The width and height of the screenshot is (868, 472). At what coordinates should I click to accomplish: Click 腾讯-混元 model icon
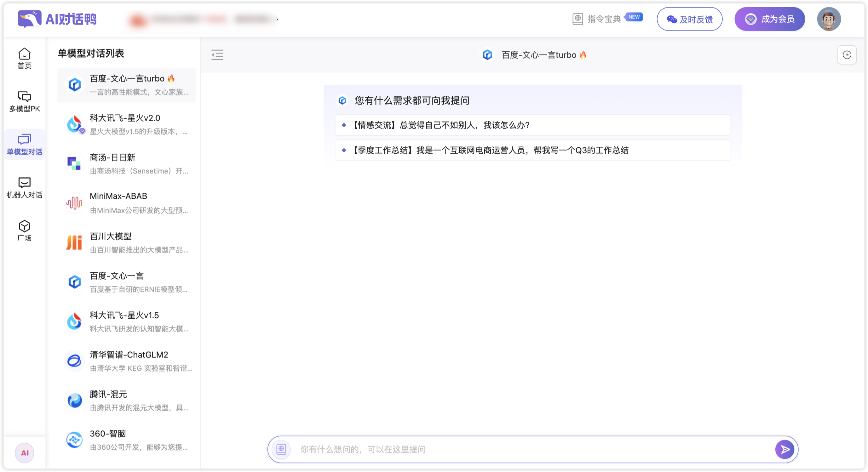pos(74,400)
